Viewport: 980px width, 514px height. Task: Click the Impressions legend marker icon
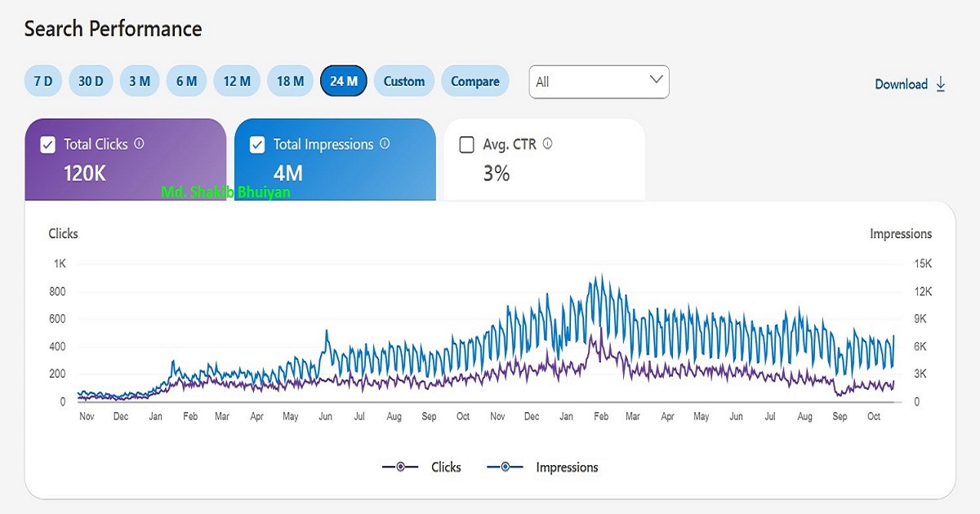(x=505, y=467)
